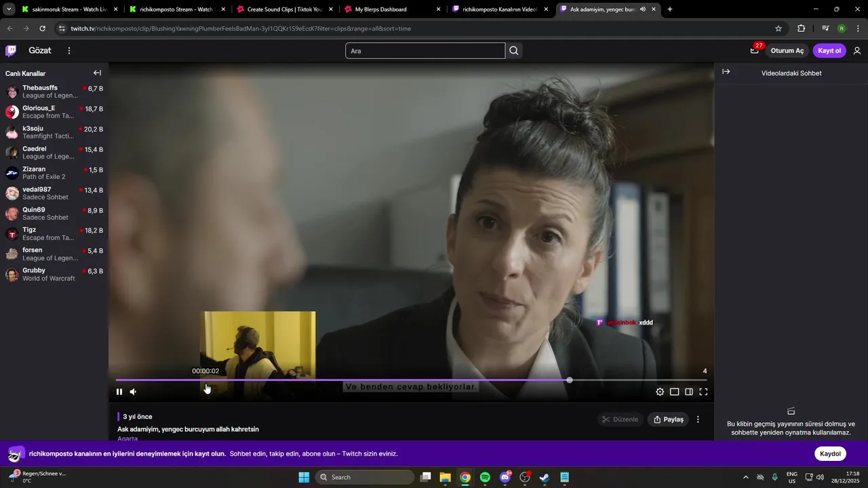Collapse the Videolardaki Sohbet chat panel

pos(726,72)
